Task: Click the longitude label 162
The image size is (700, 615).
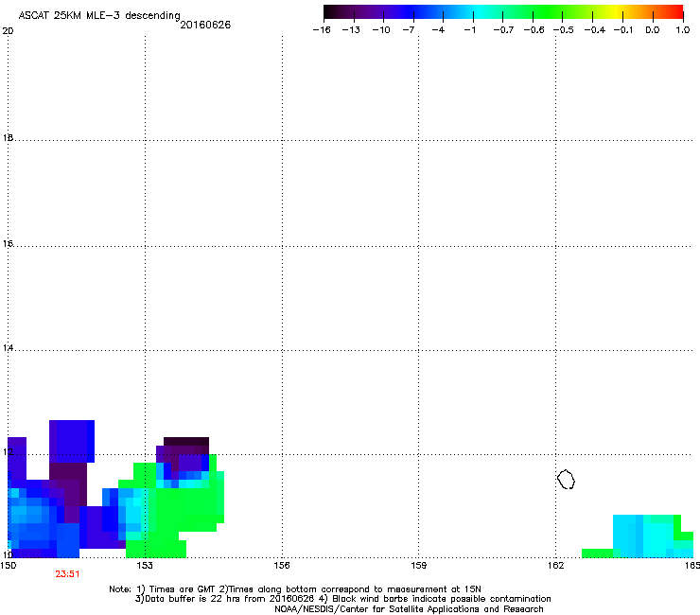Action: coord(556,566)
